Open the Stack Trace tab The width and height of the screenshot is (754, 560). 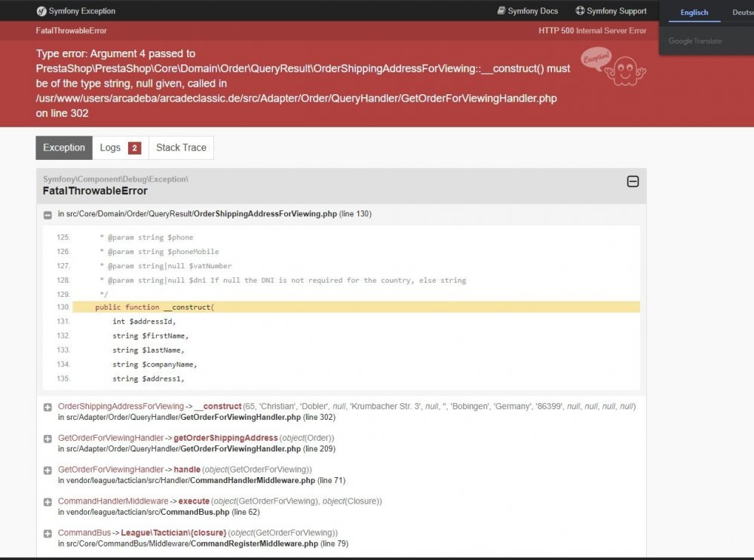(180, 148)
